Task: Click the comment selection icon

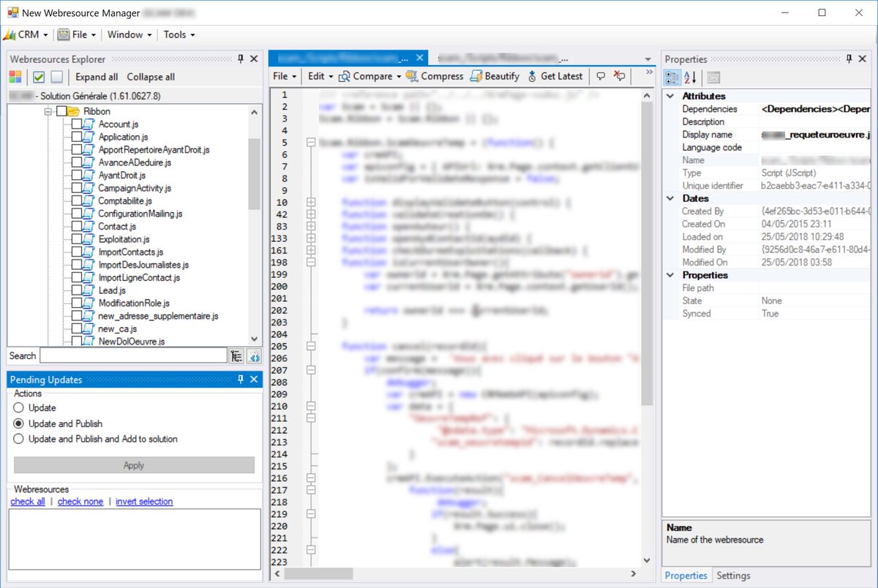Action: tap(601, 76)
